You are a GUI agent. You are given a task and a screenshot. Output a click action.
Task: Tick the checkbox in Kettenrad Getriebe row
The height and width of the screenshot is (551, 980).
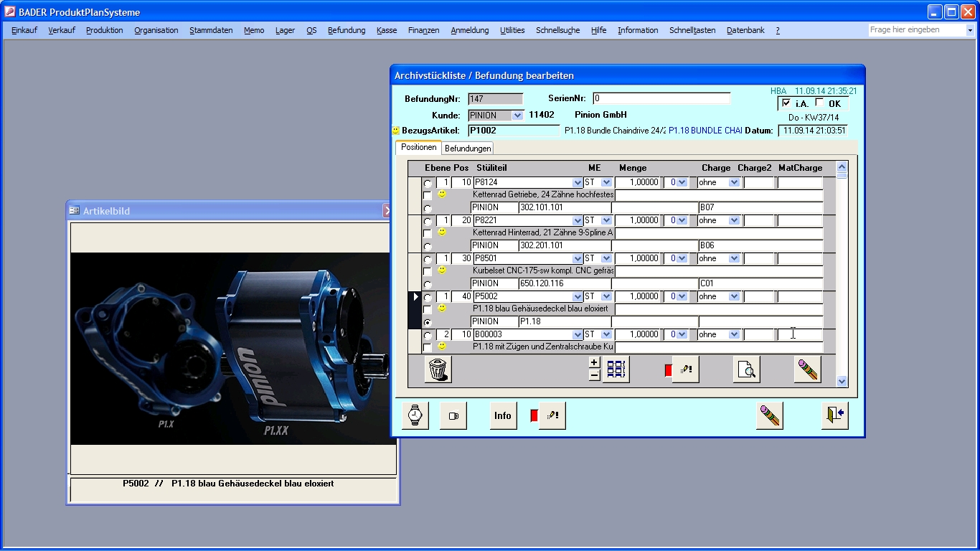tap(428, 195)
